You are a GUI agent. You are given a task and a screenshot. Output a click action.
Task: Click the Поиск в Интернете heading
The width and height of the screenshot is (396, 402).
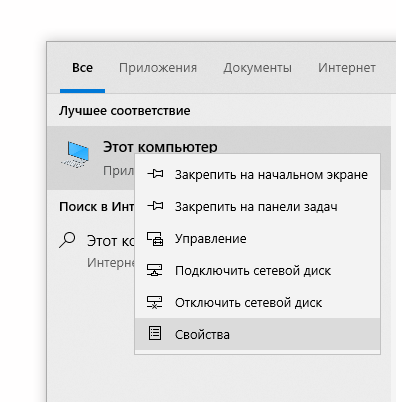[x=97, y=207]
